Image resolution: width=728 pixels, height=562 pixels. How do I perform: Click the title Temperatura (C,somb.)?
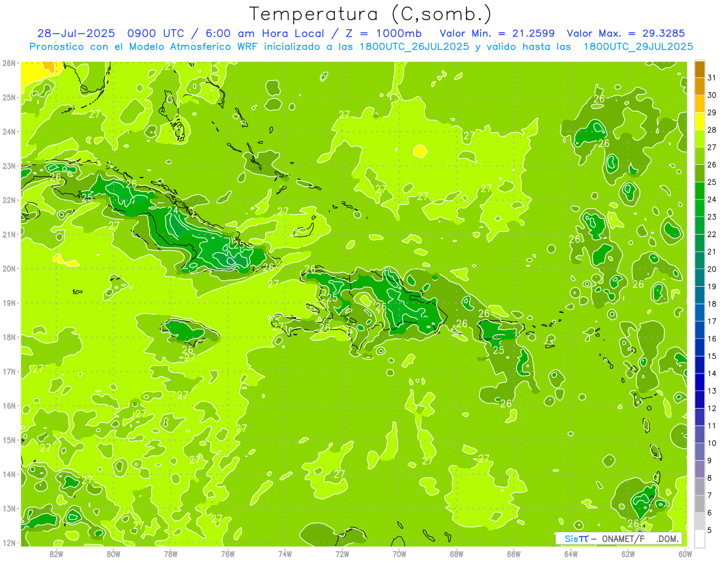click(371, 14)
